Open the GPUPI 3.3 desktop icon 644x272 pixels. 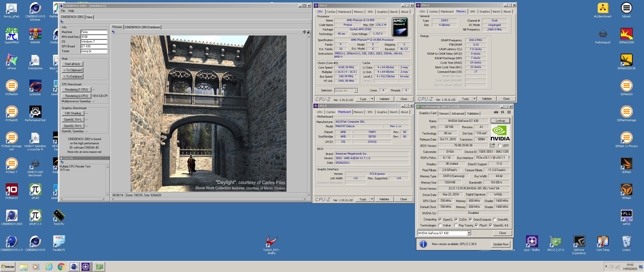coord(35,217)
